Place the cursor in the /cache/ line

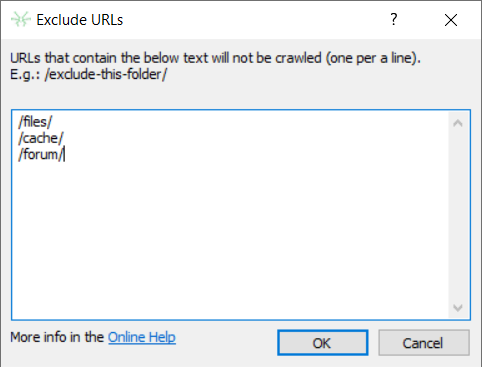41,138
